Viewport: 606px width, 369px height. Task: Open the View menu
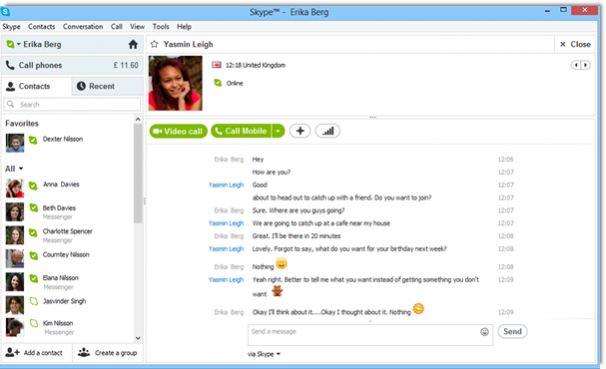(137, 27)
